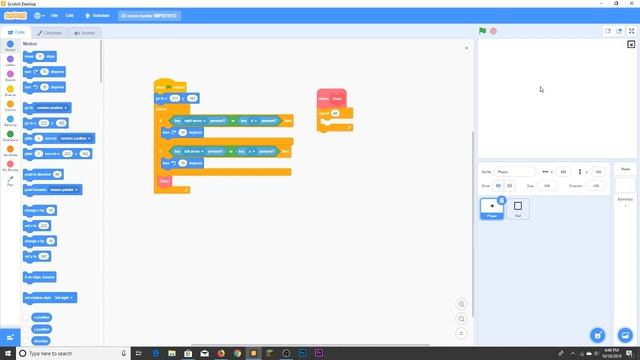Zoom in on the code workspace
Image resolution: width=640 pixels, height=360 pixels.
pyautogui.click(x=461, y=304)
